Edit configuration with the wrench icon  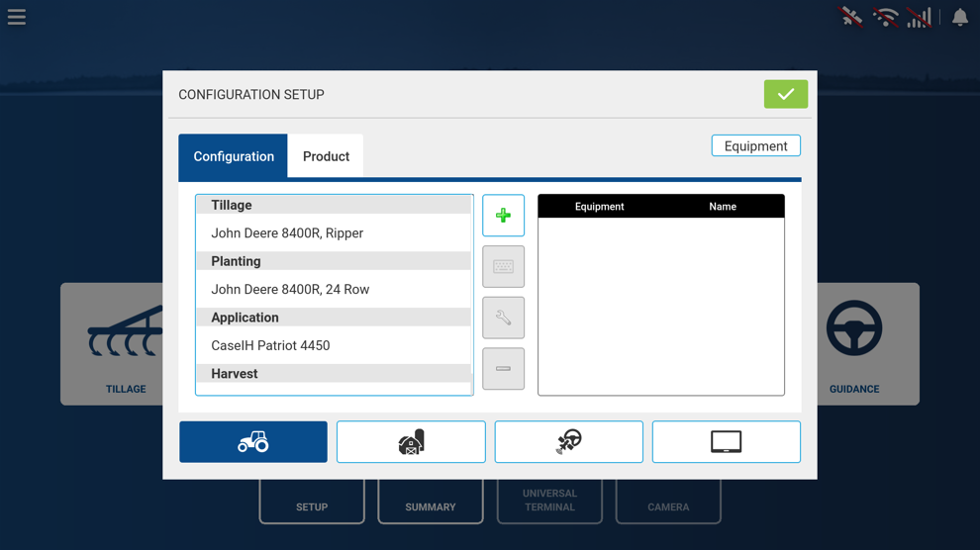click(503, 318)
